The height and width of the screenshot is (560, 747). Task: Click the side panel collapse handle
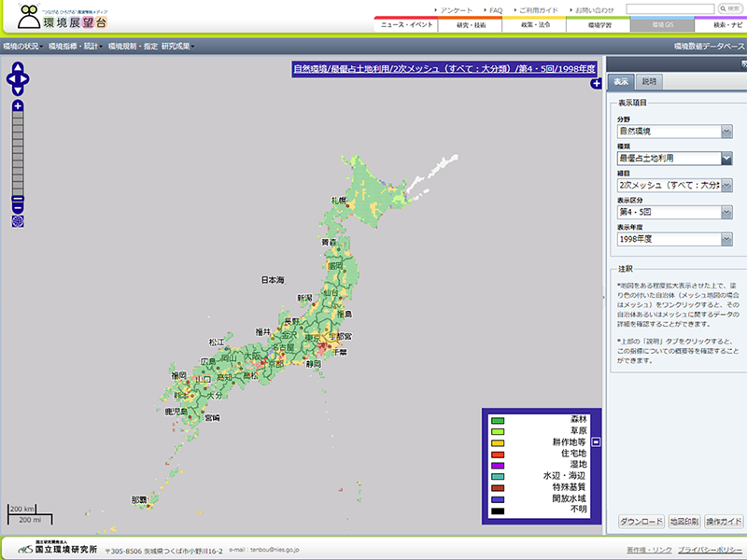tap(603, 297)
